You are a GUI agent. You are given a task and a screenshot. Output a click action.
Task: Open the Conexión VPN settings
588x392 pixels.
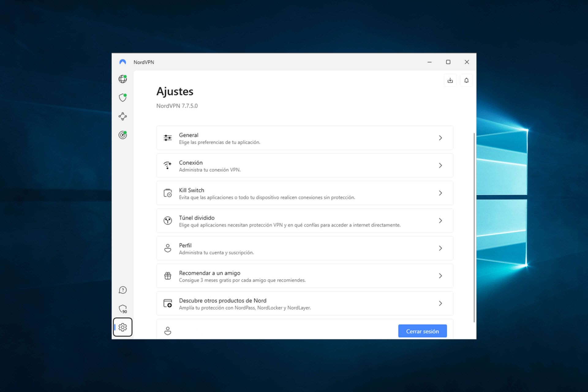[303, 165]
